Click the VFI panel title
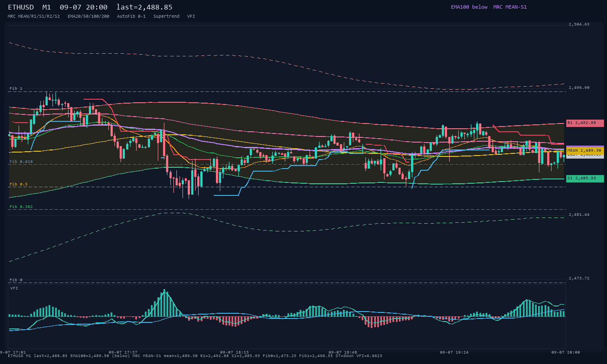The image size is (607, 364). tap(14, 288)
